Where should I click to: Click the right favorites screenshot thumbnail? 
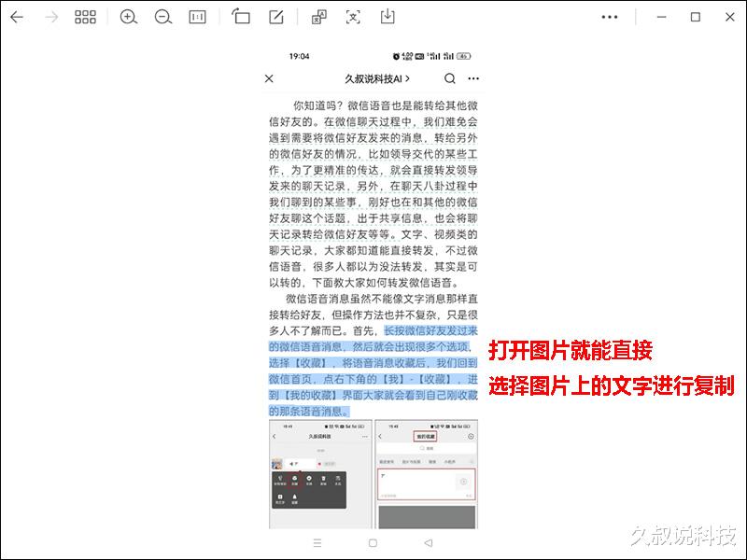[x=427, y=474]
